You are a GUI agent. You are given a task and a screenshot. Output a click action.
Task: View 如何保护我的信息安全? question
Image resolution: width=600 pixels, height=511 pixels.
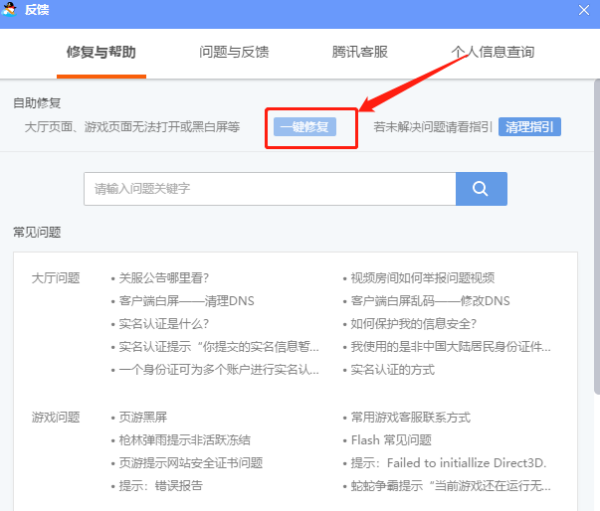(413, 324)
